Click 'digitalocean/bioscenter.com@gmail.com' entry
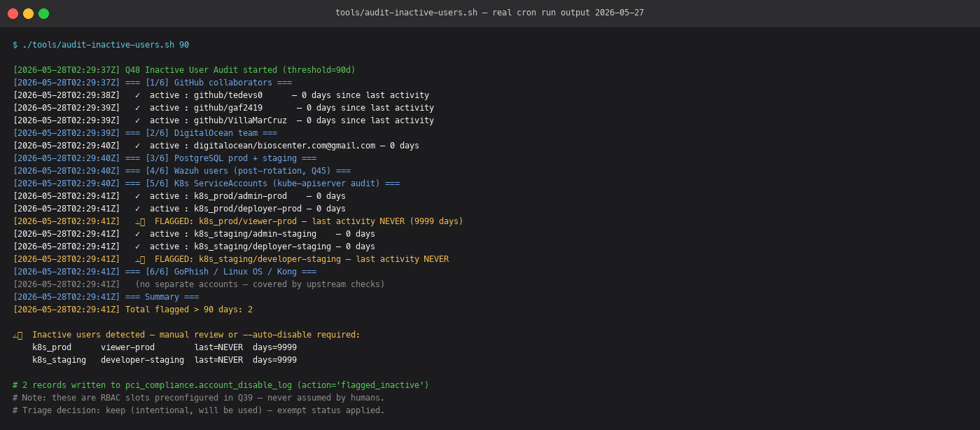Viewport: 980px width, 430px height. pos(284,146)
